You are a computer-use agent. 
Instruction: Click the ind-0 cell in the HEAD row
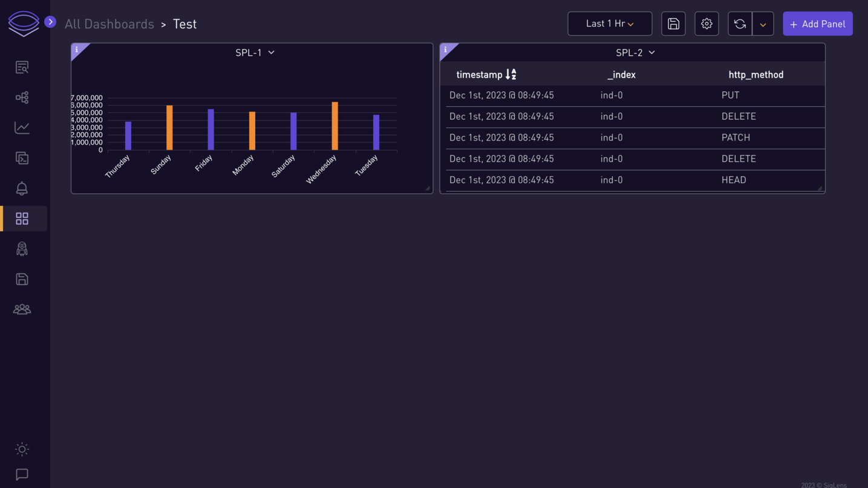pos(612,180)
